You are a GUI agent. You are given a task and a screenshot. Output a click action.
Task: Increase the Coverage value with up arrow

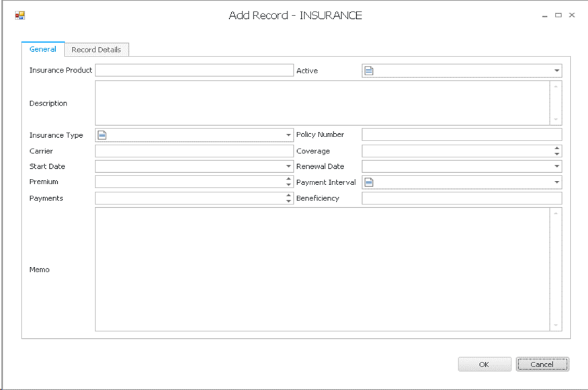point(556,148)
